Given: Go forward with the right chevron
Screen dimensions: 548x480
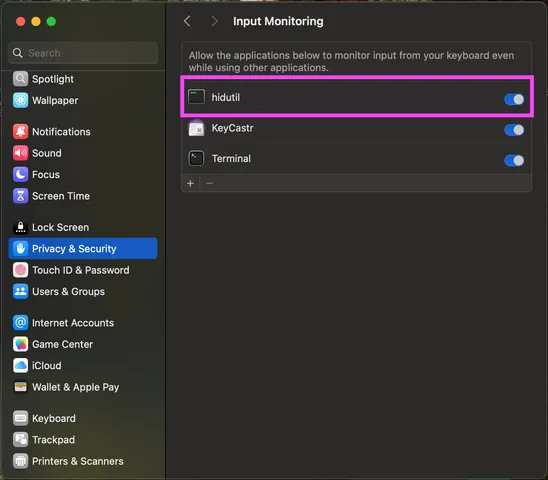Looking at the screenshot, I should tap(215, 21).
